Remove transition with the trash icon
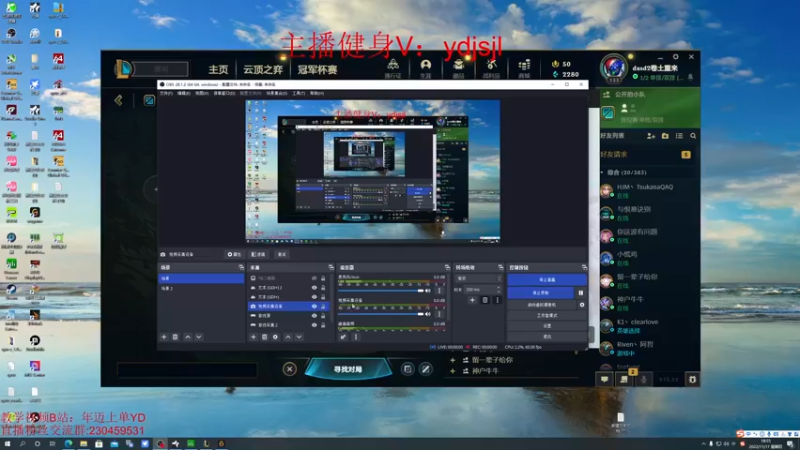Viewport: 800px width, 450px height. [485, 300]
